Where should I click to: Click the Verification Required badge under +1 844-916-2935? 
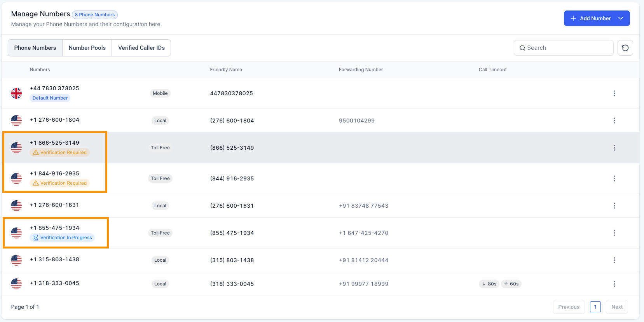click(x=60, y=183)
